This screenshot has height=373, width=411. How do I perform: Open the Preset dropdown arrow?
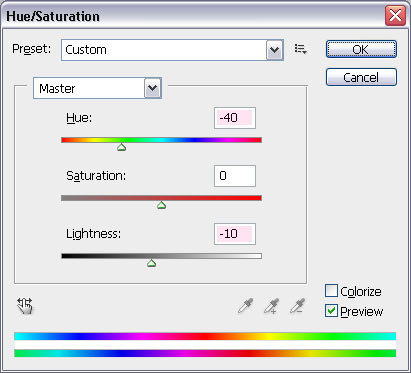pos(275,50)
